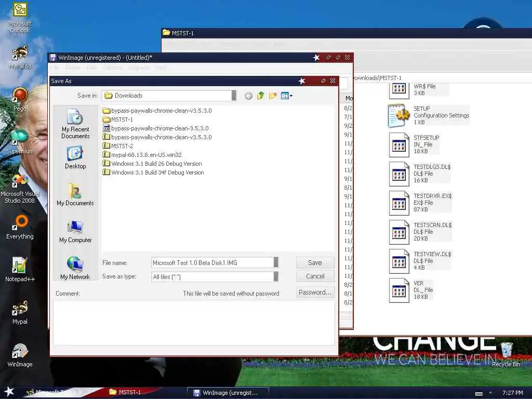Select Windows 3.1 Build 34f Debug Version

[x=153, y=172]
